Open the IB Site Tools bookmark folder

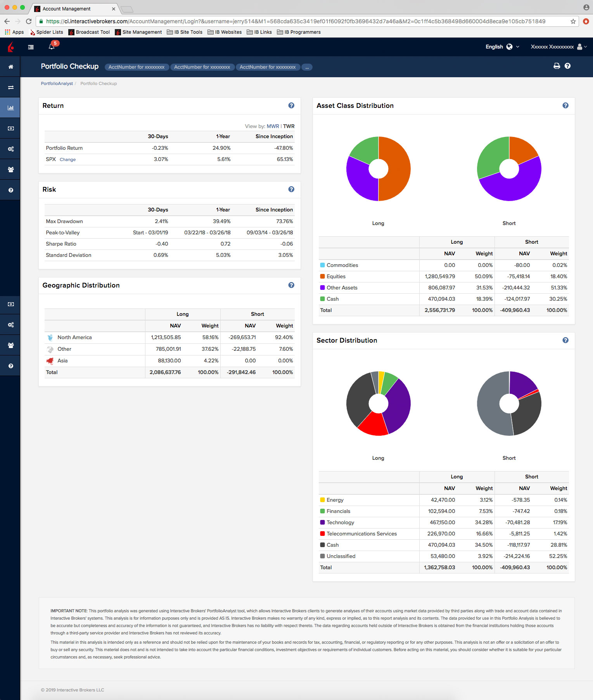pyautogui.click(x=185, y=32)
